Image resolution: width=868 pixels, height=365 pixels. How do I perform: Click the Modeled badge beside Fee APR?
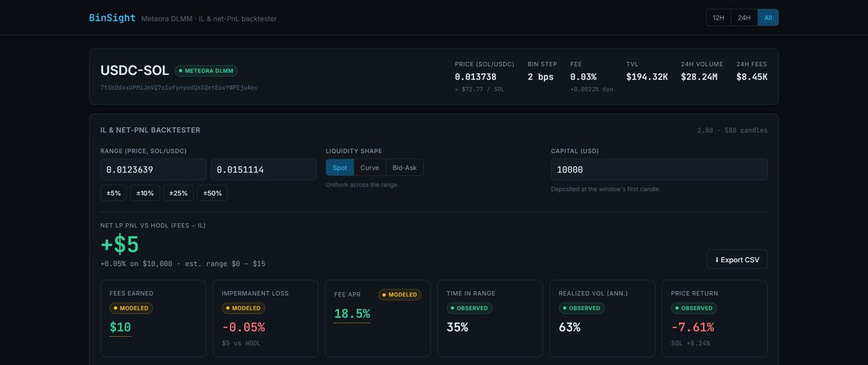[x=399, y=295]
